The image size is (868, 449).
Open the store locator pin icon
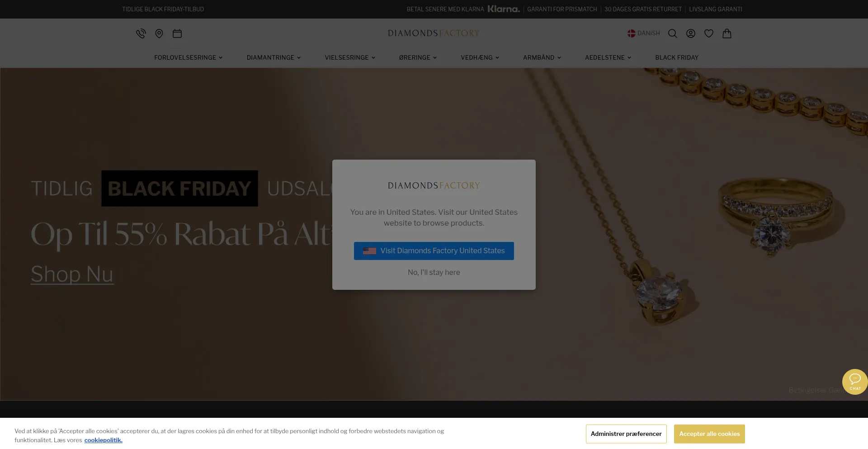[x=159, y=33]
